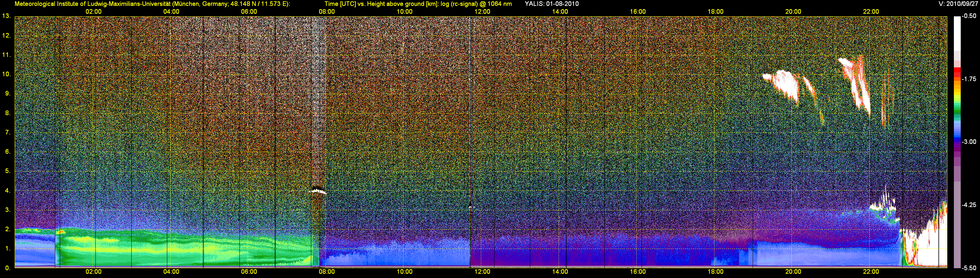Click the 18:00 label on the top time axis
Screen dimensions: 980x278
(716, 11)
